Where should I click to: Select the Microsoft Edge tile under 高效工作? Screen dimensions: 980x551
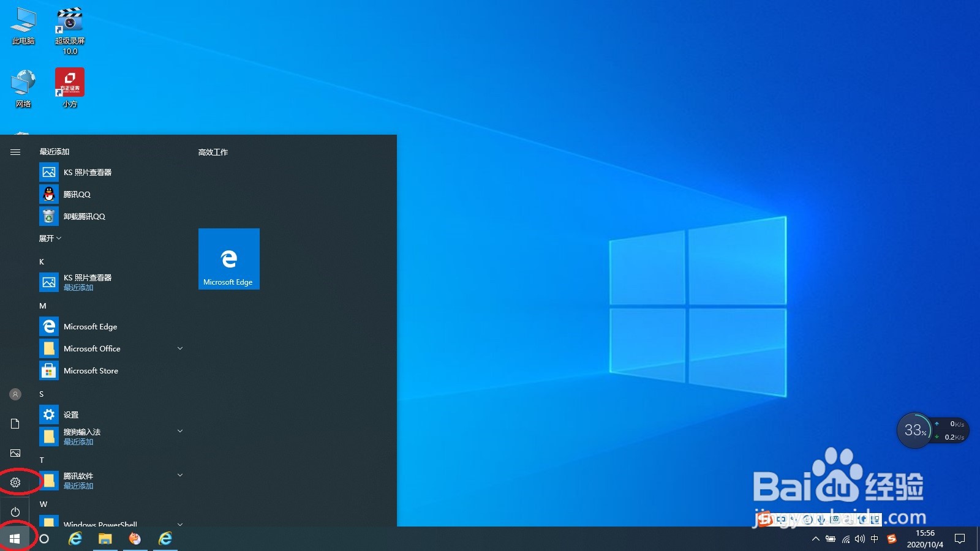click(228, 259)
